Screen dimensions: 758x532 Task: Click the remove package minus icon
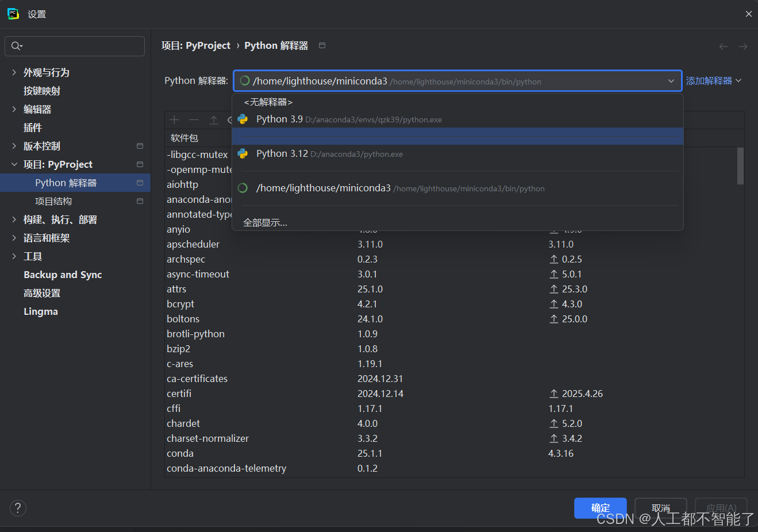[194, 120]
